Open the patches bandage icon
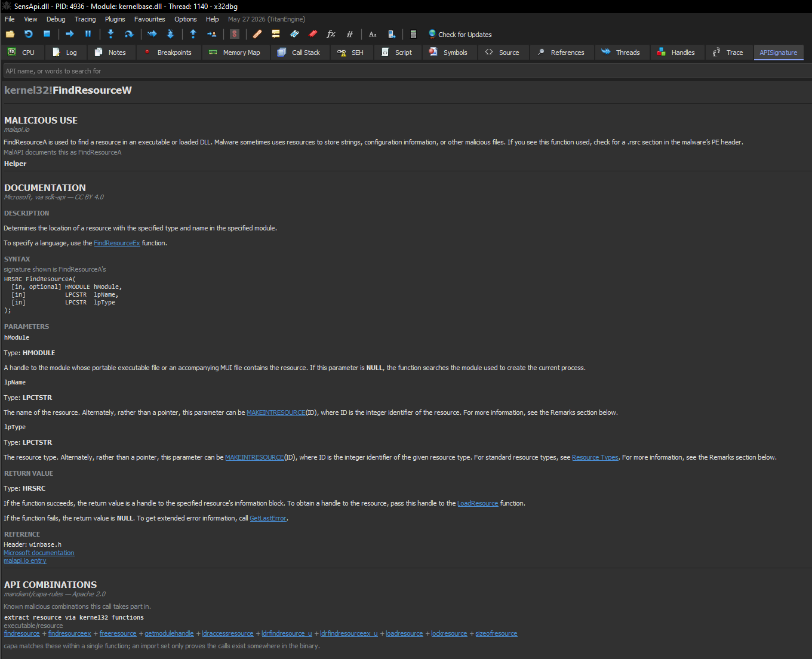Viewport: 812px width, 659px height. [257, 34]
